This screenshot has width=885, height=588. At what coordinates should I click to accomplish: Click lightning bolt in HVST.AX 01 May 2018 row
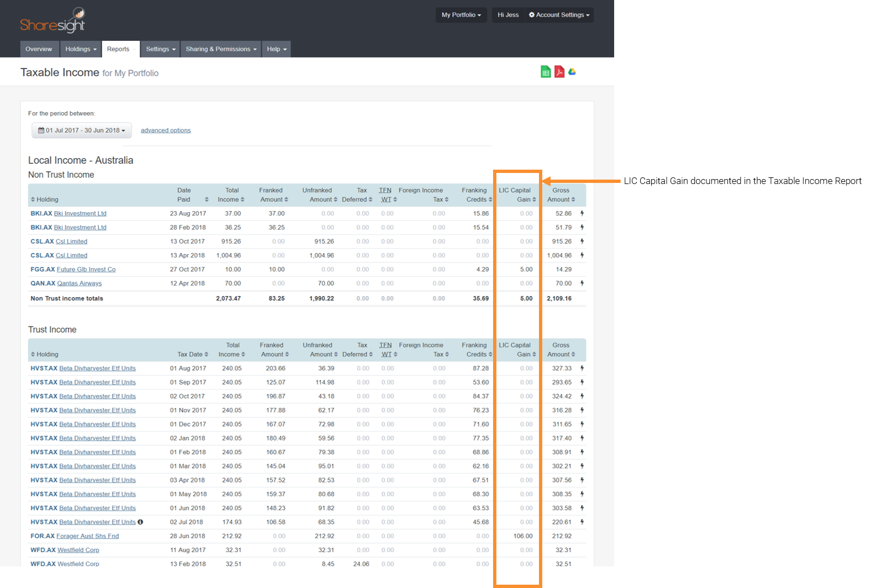(582, 494)
